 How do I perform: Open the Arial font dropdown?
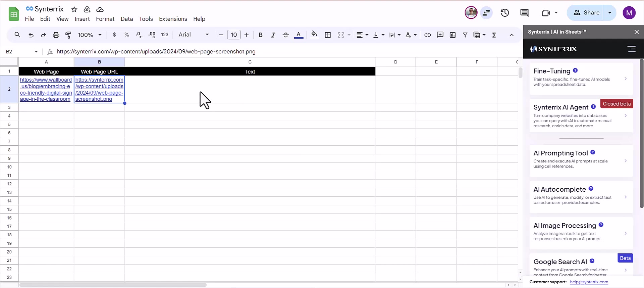pos(194,35)
